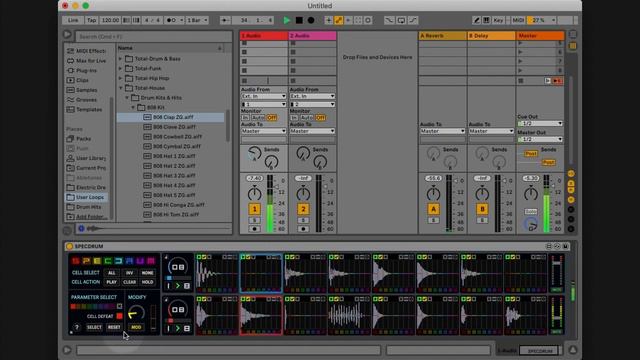The width and height of the screenshot is (640, 360).
Task: Click yellow MOD button in SPECDRUM
Action: pyautogui.click(x=136, y=327)
